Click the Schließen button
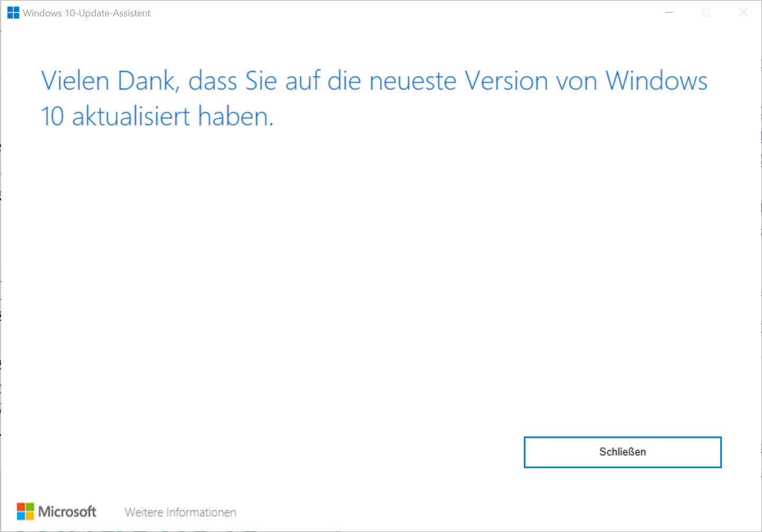This screenshot has width=762, height=532. pos(623,452)
